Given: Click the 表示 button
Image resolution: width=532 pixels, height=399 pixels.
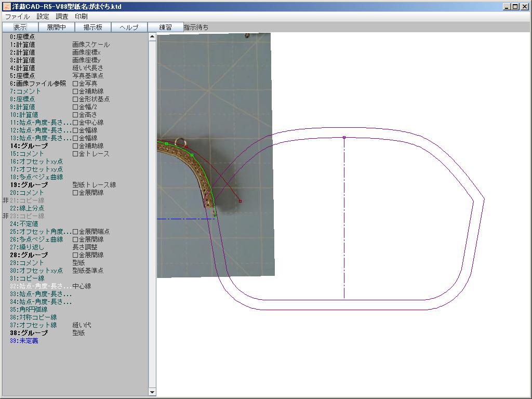Looking at the screenshot, I should [20, 27].
